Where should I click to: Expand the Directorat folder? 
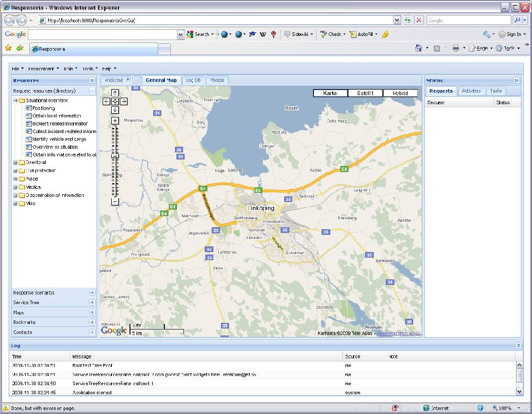point(15,162)
